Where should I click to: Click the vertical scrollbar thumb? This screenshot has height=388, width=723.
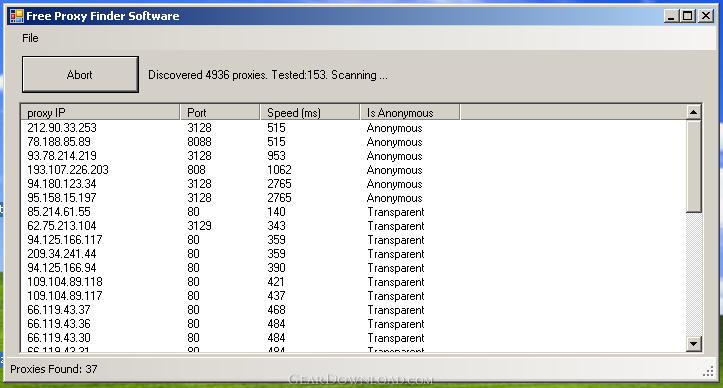[x=693, y=166]
